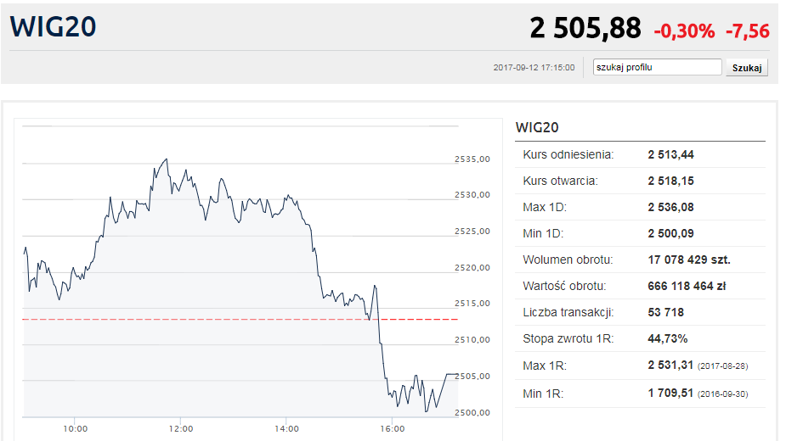The height and width of the screenshot is (441, 786).
Task: Click the Stopa zwrotu 1R value 44,73%
Action: point(667,338)
